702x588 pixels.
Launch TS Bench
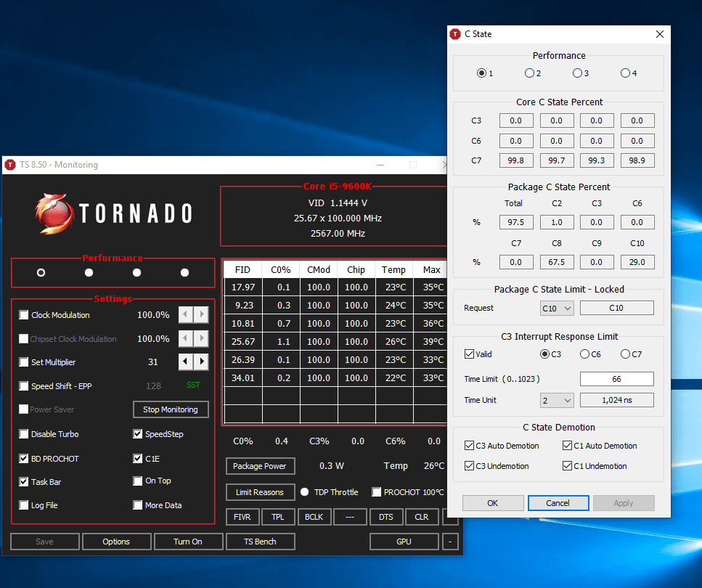click(260, 542)
